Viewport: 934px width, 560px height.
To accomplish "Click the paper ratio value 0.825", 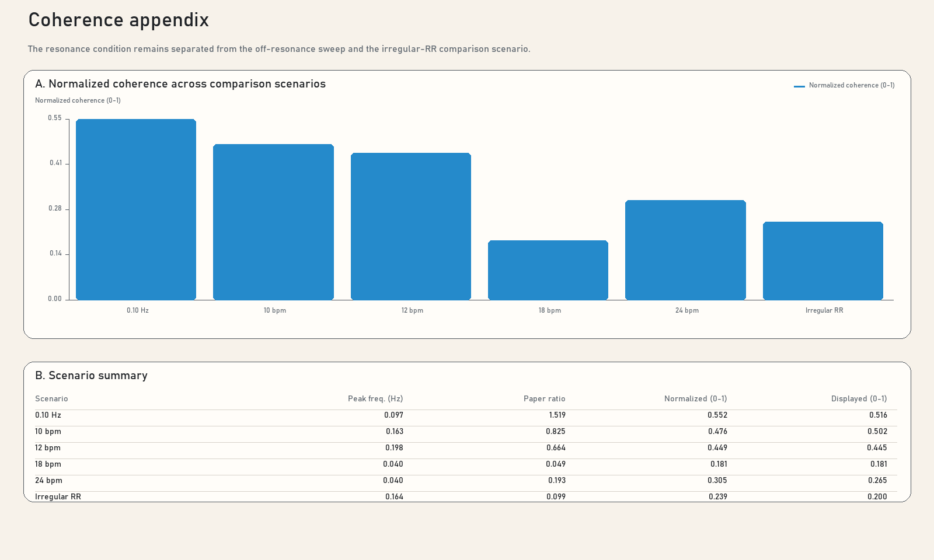I will coord(556,432).
